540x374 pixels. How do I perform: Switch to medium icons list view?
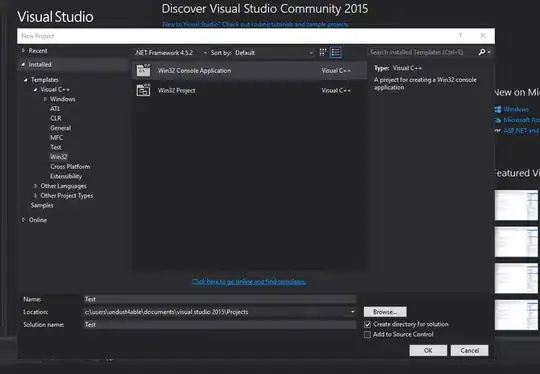point(336,52)
